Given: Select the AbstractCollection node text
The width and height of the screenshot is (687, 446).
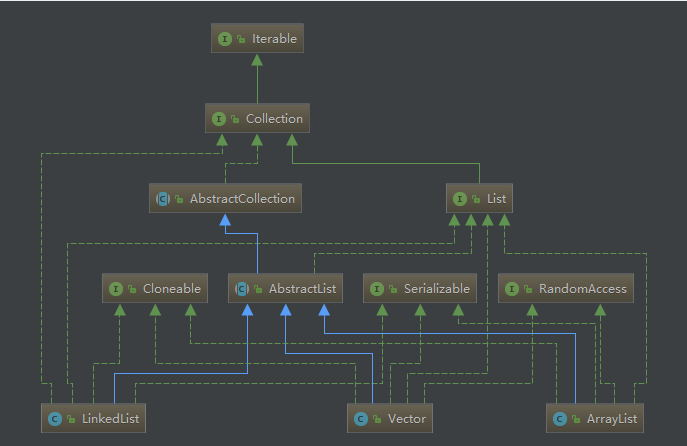Looking at the screenshot, I should point(242,199).
